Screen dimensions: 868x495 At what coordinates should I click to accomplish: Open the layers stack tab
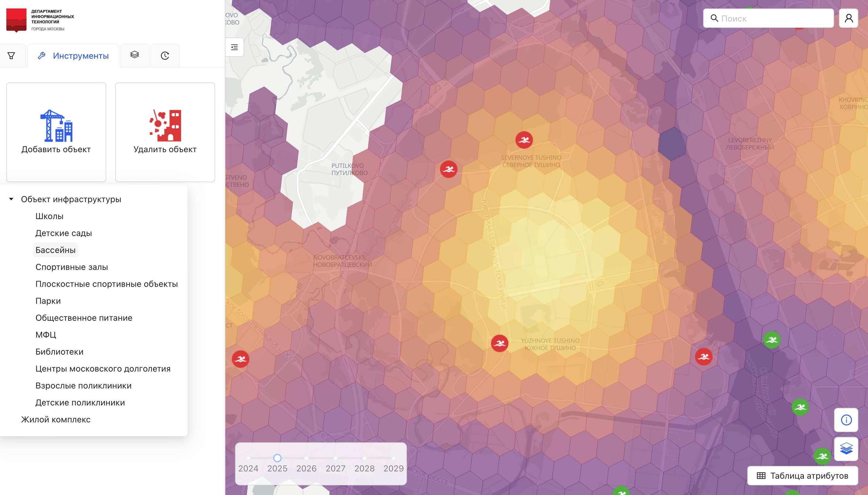[135, 55]
